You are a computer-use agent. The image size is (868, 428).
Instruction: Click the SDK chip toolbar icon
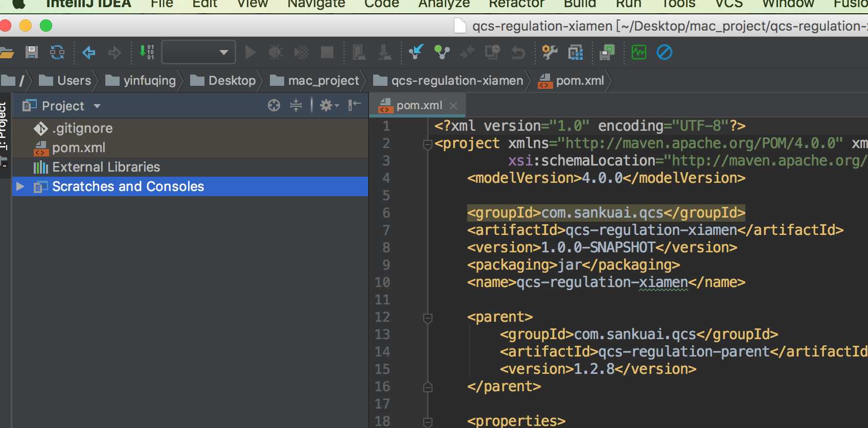point(607,52)
